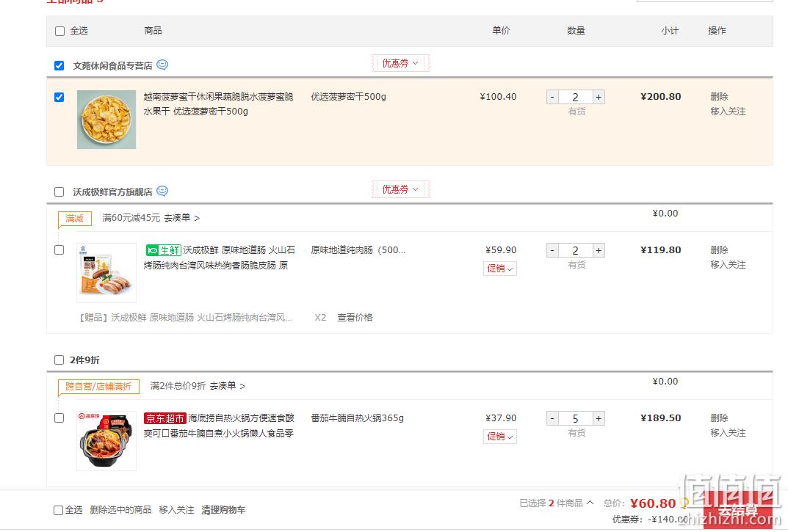Image resolution: width=788 pixels, height=532 pixels.
Task: Open the 海底捞 hot pot product thumbnail
Action: [106, 441]
